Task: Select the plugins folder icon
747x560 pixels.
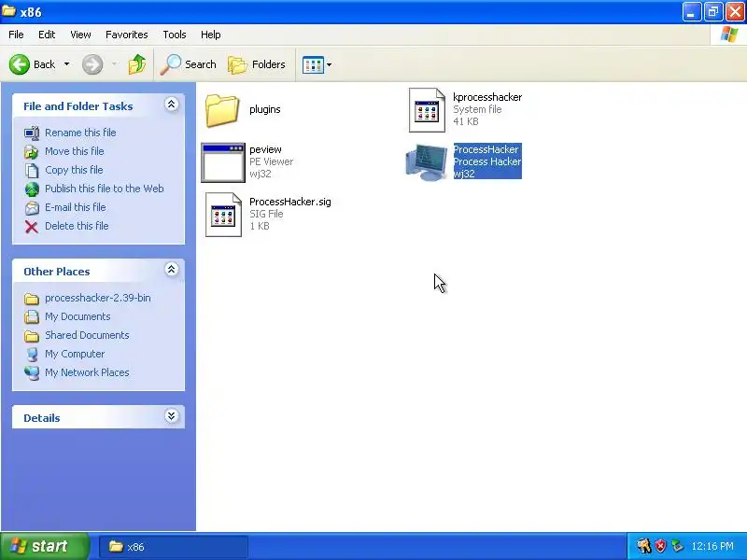Action: [x=222, y=110]
